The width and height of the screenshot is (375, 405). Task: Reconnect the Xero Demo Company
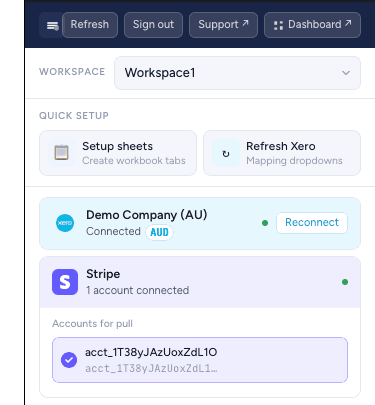tap(312, 223)
